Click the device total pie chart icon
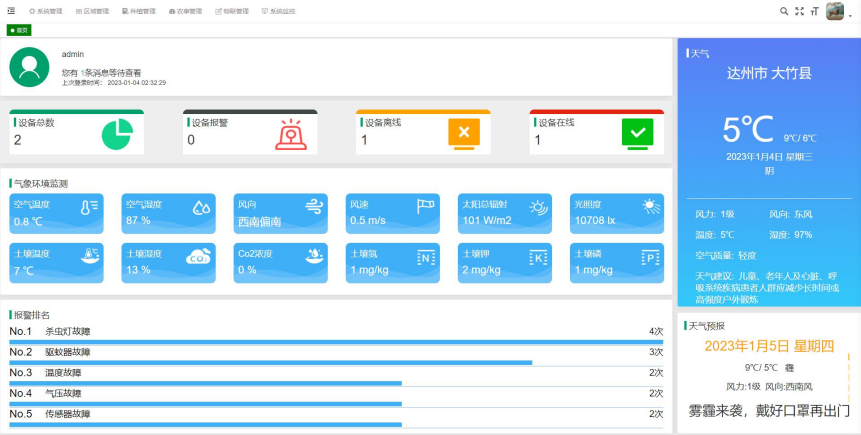 click(x=117, y=134)
